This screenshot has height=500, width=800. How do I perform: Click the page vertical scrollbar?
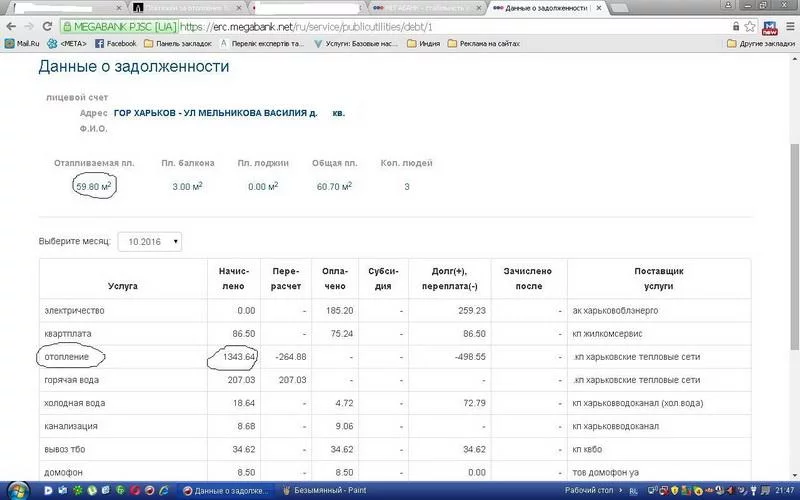point(794,200)
